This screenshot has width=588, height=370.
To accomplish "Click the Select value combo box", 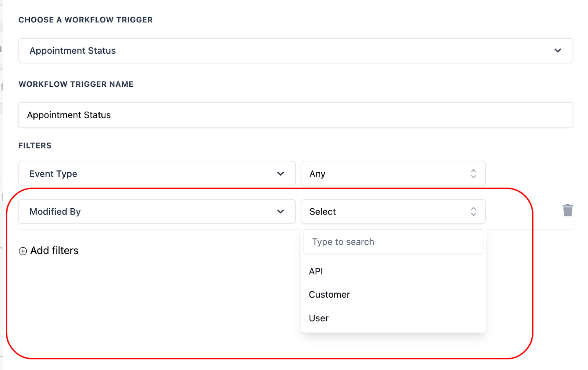I will click(393, 212).
